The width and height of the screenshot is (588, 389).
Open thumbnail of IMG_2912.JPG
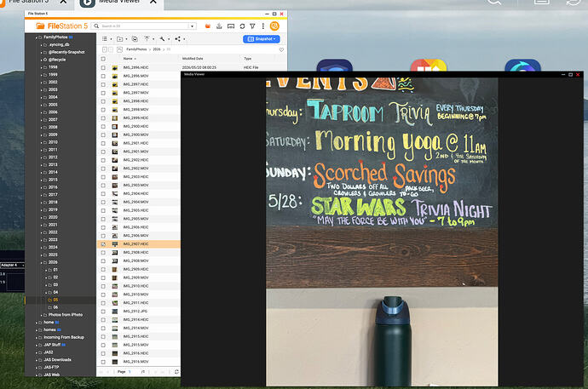[x=115, y=312]
